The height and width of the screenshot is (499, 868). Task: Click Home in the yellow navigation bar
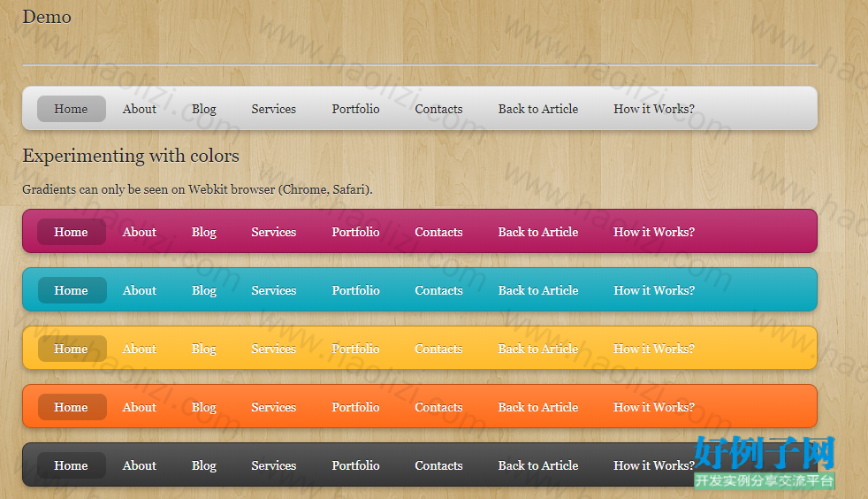72,349
